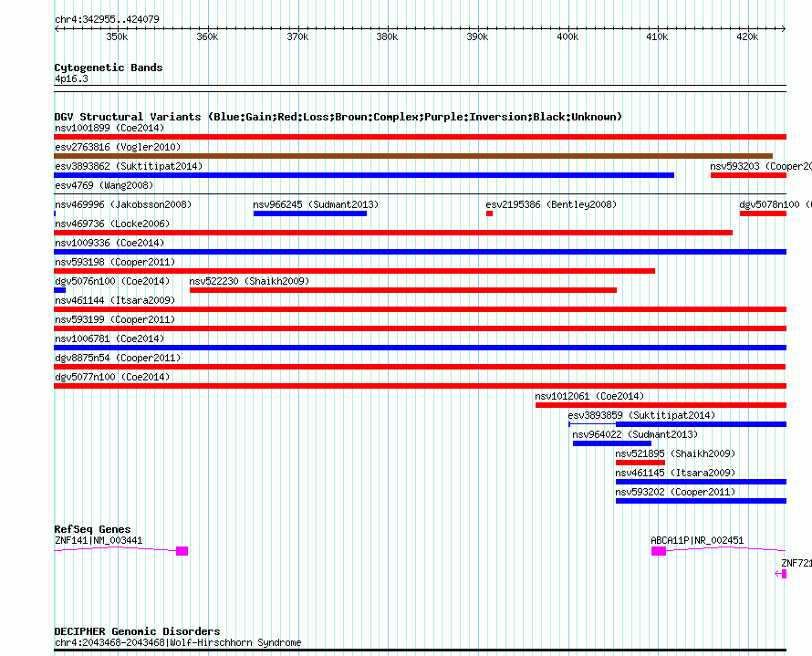Select the nsv1012061 (Coe2014) red bar
812x656 pixels.
(661, 405)
